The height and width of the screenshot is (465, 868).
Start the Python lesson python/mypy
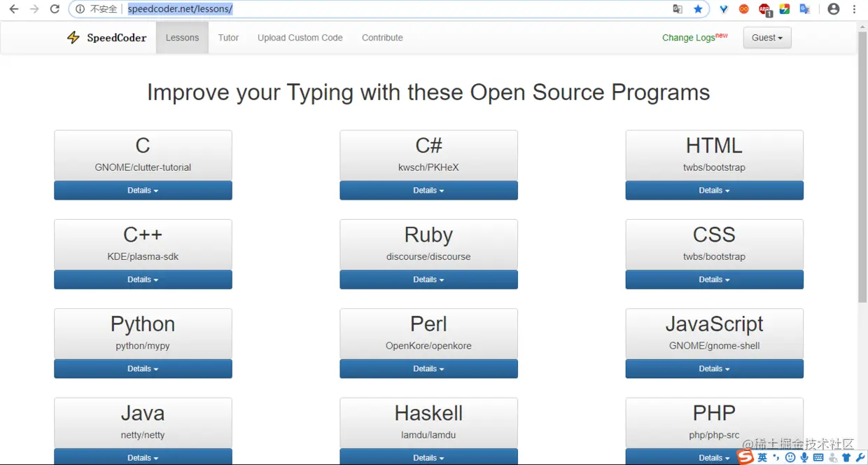pyautogui.click(x=143, y=333)
